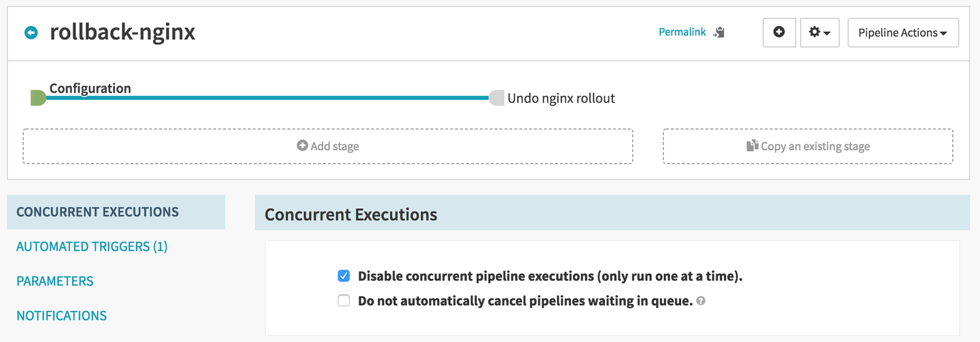
Task: Click the copy permalink clipboard icon
Action: (720, 32)
